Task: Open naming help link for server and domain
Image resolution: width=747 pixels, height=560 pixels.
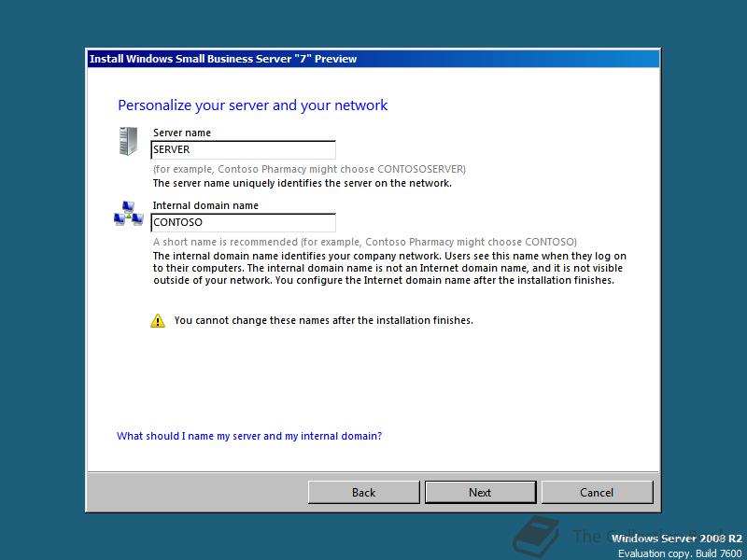Action: click(249, 436)
